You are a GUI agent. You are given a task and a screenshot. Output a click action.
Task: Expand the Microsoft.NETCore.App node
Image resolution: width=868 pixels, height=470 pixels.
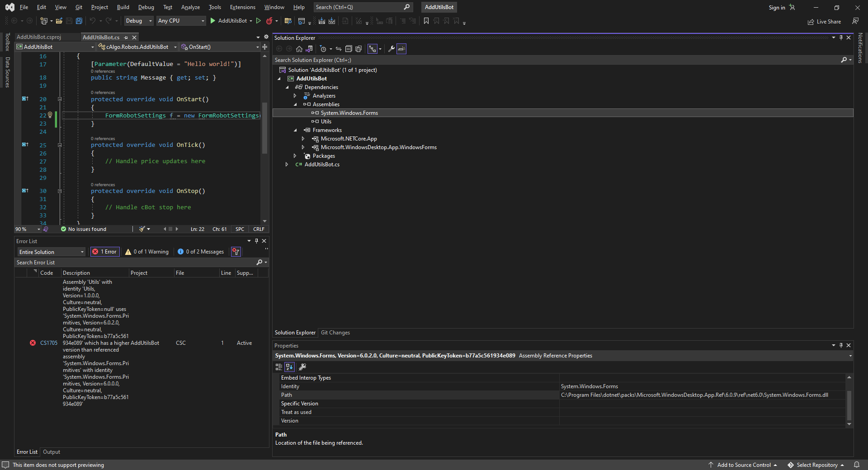pyautogui.click(x=303, y=139)
